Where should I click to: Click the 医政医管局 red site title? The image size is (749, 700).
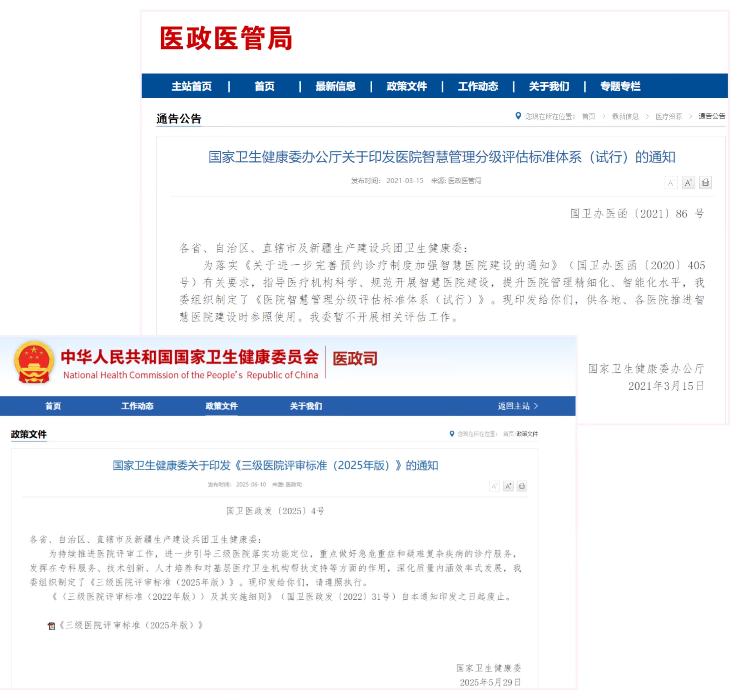pyautogui.click(x=226, y=39)
